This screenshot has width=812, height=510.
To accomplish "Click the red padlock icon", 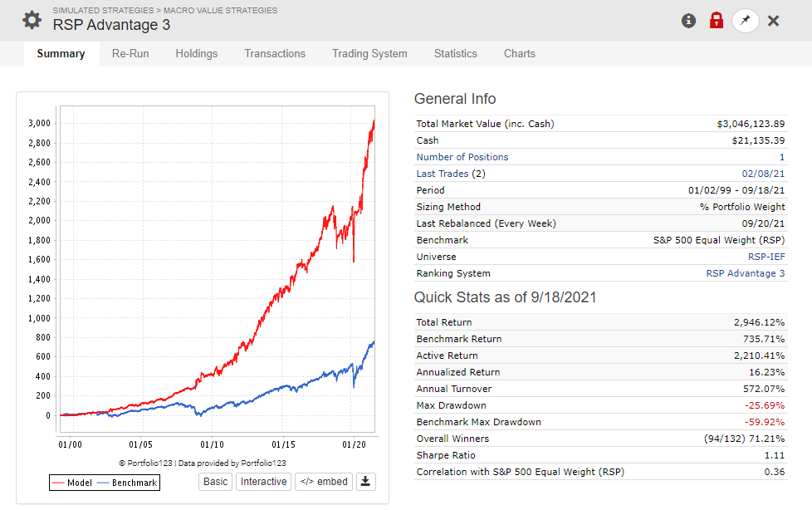I will [717, 20].
